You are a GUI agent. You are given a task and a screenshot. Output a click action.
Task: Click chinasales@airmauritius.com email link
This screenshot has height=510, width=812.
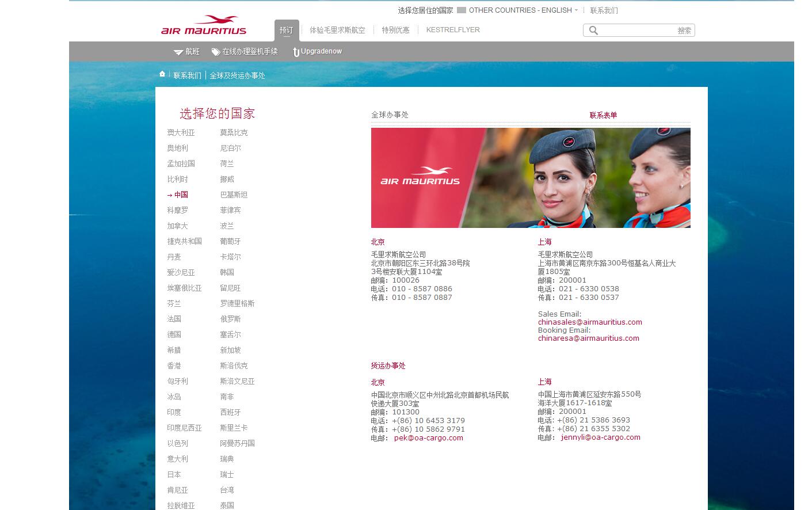click(590, 322)
